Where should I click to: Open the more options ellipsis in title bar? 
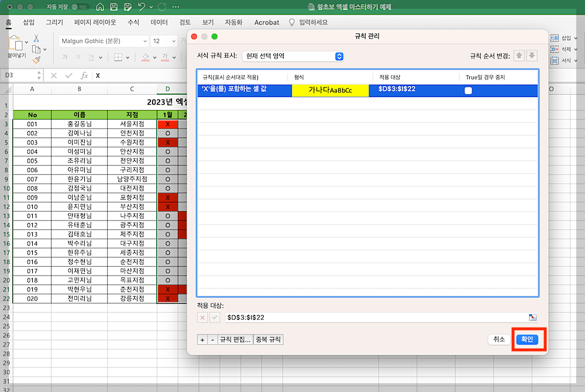click(x=175, y=6)
